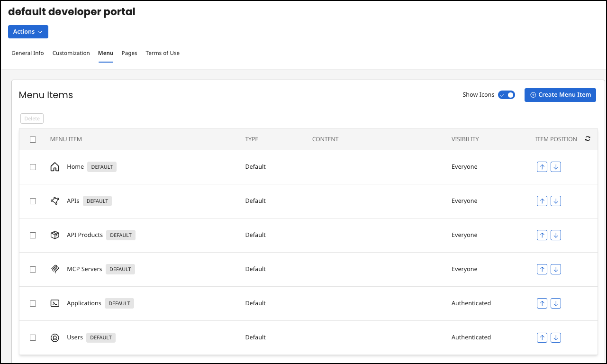
Task: Toggle the Show Icons switch
Action: coord(506,95)
